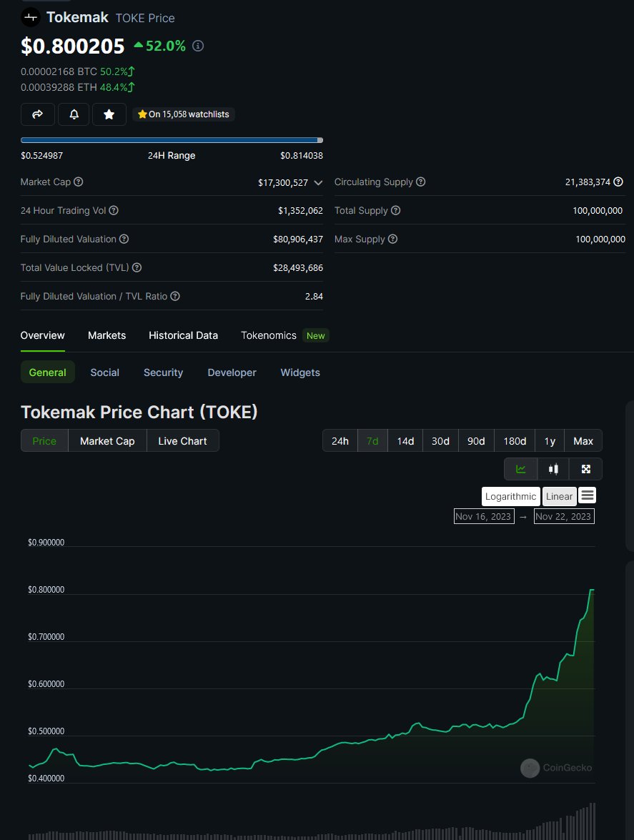
Task: Open Total Supply help icon
Action: [x=396, y=210]
